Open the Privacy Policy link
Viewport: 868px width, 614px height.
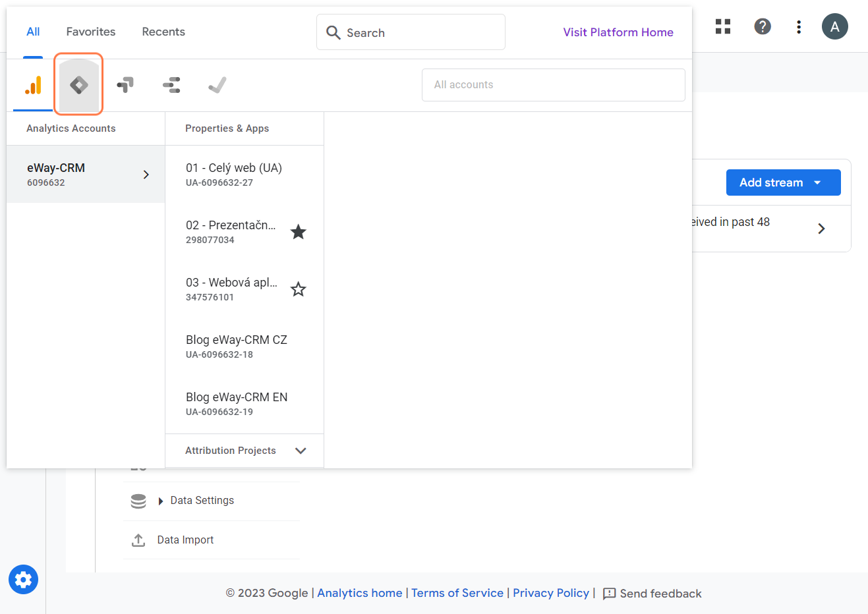point(551,593)
